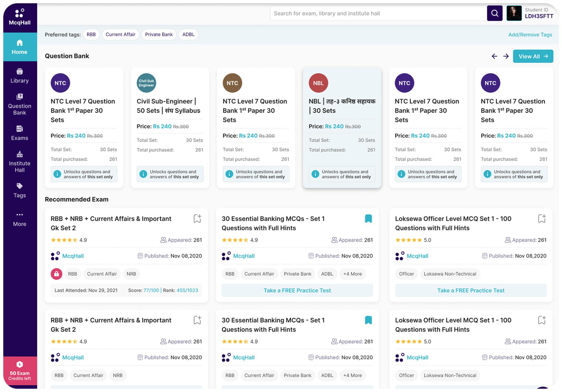Click the red lock icon

click(56, 274)
